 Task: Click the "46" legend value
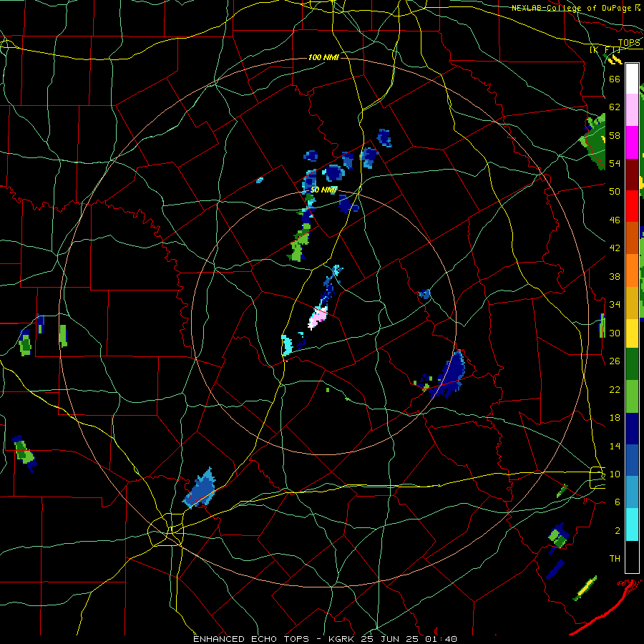pos(615,220)
